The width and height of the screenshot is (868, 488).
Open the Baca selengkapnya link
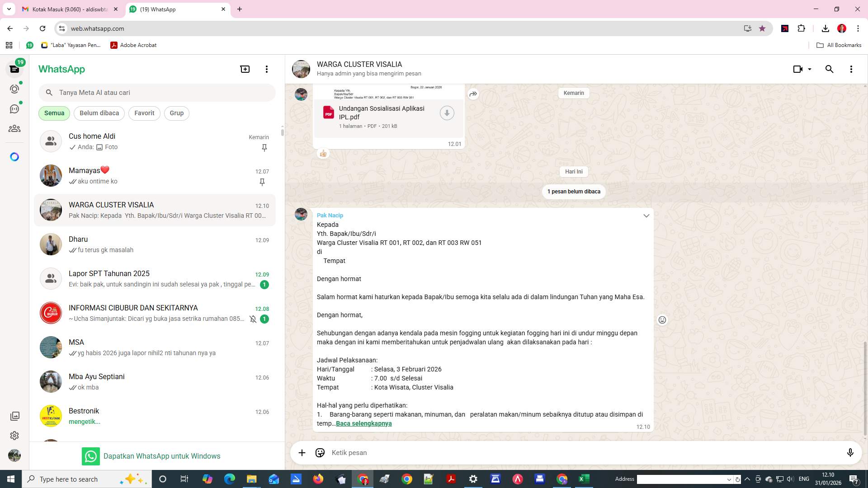tap(363, 423)
